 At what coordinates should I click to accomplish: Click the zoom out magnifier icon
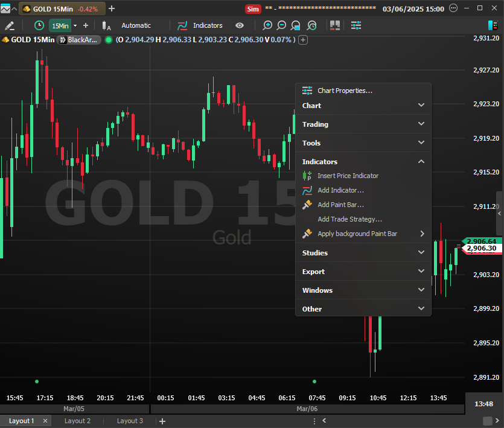click(x=281, y=25)
